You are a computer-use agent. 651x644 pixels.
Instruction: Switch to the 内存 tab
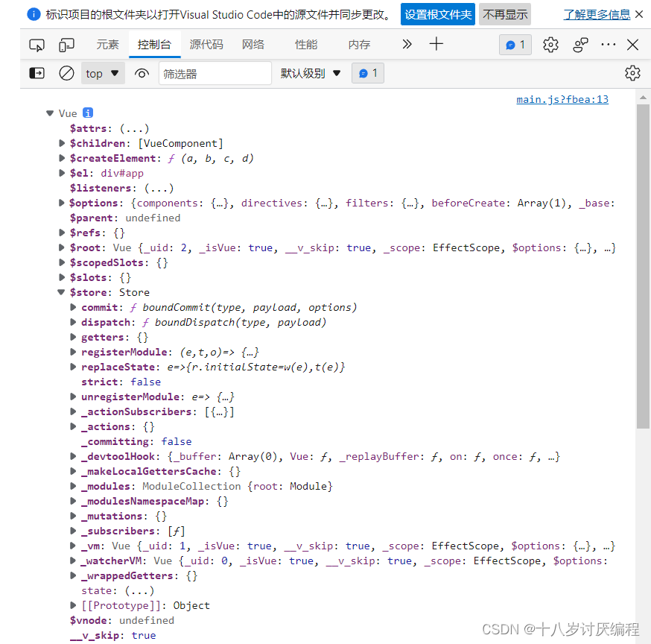(x=359, y=45)
